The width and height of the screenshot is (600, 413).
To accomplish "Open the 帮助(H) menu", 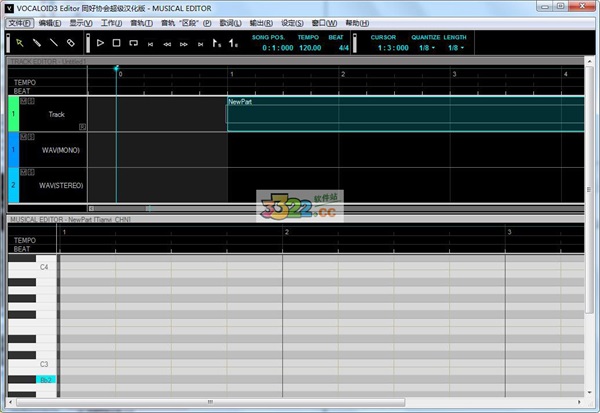I will coord(357,23).
